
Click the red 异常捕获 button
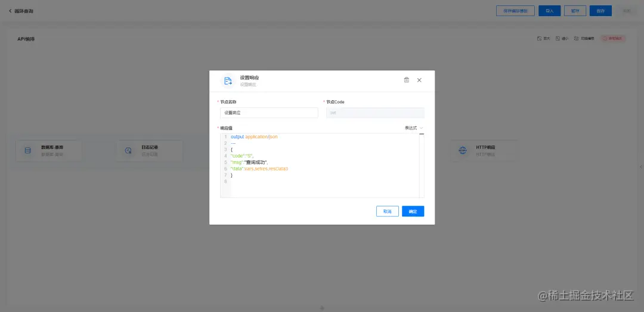click(x=613, y=38)
